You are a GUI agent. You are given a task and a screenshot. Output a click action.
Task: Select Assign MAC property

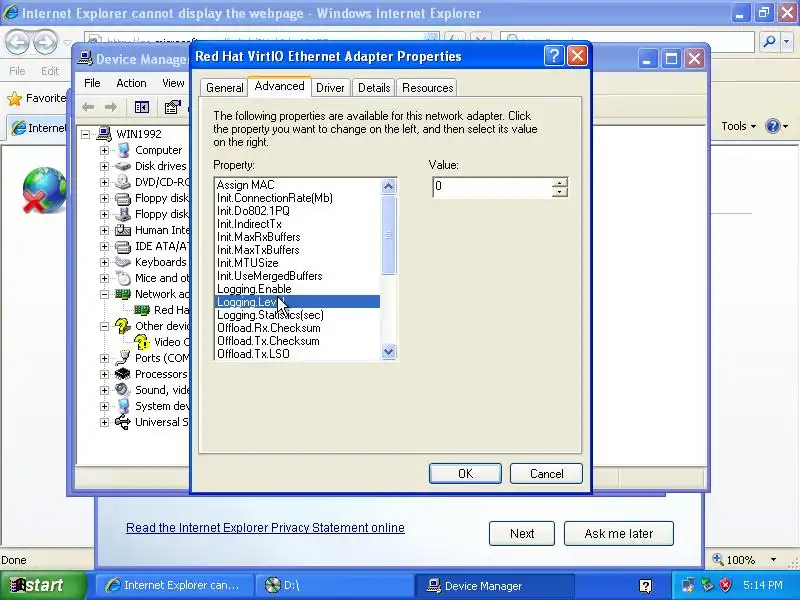click(245, 185)
